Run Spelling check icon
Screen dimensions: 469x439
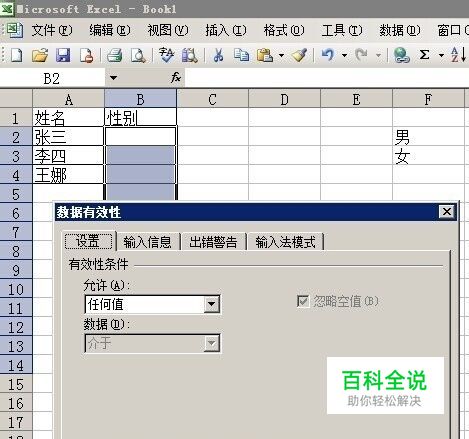166,55
